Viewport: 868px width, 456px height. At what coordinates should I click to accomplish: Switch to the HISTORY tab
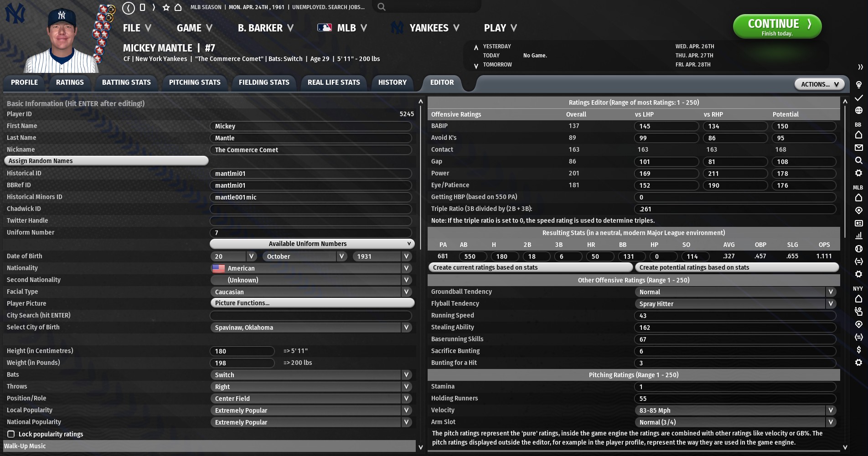392,82
